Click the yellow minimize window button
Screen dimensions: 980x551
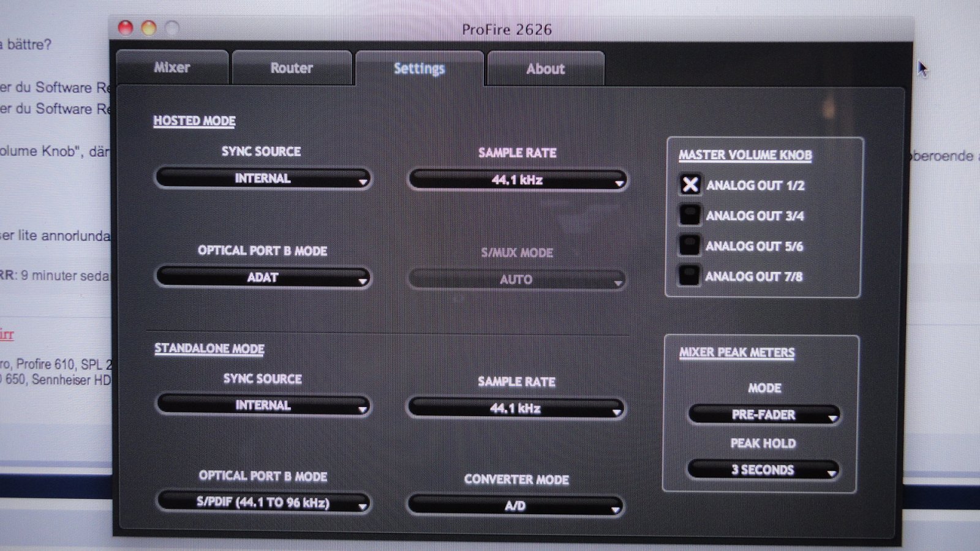[x=149, y=28]
